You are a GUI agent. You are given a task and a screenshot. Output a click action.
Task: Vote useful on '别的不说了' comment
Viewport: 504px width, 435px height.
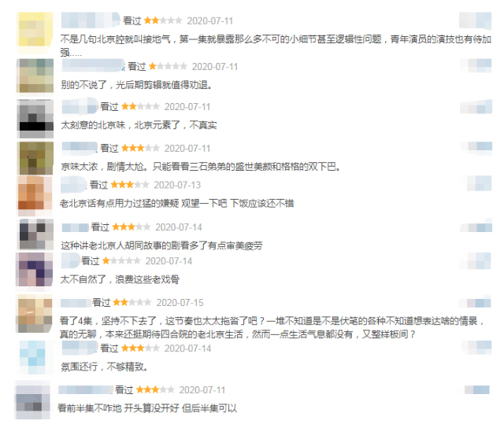pos(476,65)
